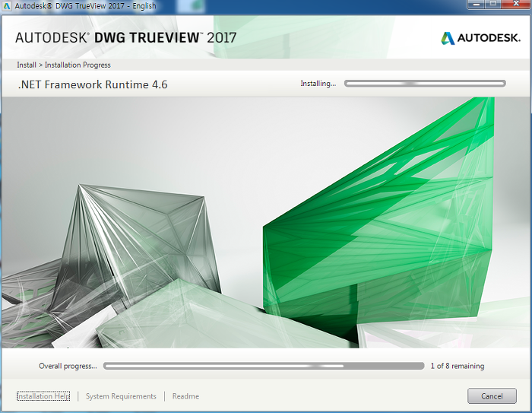The height and width of the screenshot is (413, 532).
Task: Open the Installation Help link
Action: 43,396
